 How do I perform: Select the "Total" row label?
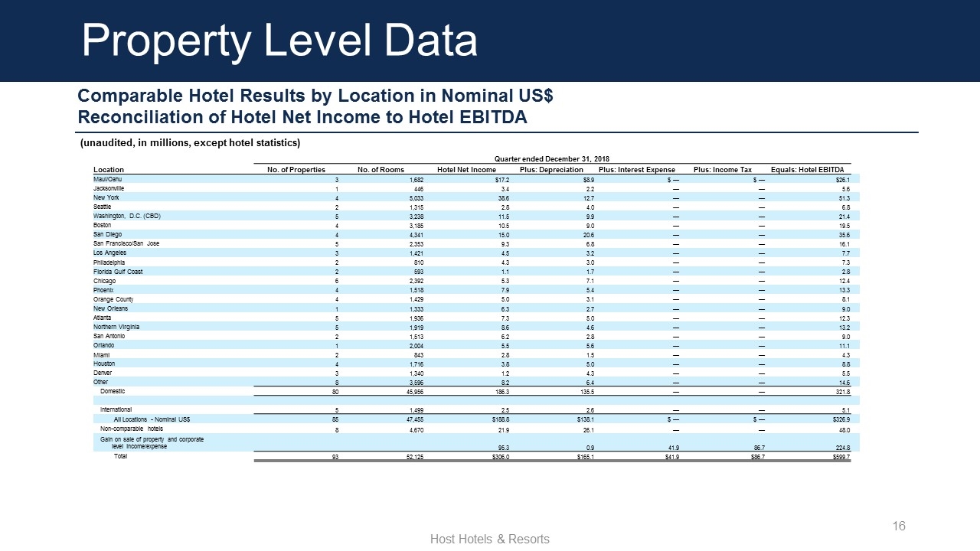tap(121, 456)
